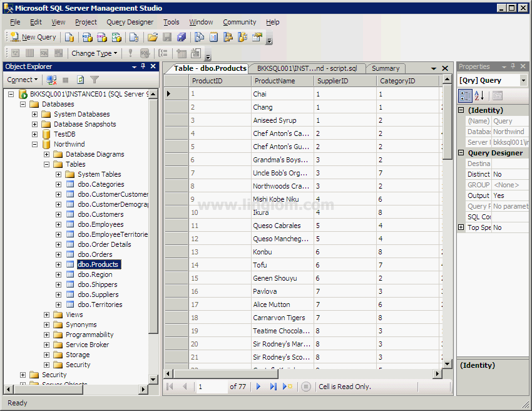Click the Open File folder icon
The height and width of the screenshot is (411, 532).
click(x=152, y=37)
